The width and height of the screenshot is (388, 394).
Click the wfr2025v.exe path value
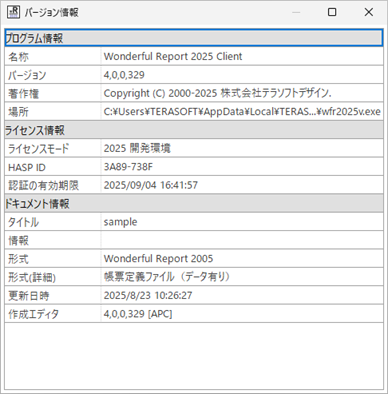coord(242,112)
